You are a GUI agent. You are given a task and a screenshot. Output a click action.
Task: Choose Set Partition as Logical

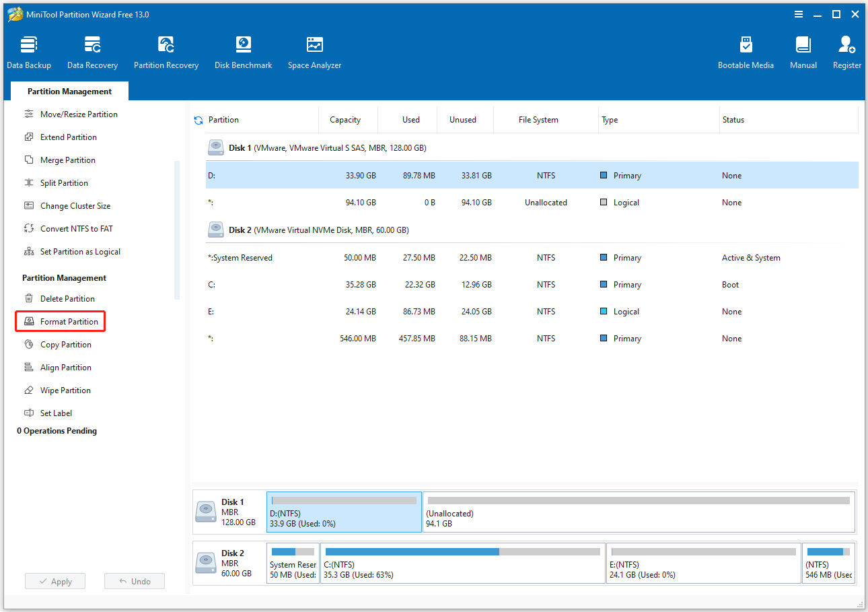77,251
